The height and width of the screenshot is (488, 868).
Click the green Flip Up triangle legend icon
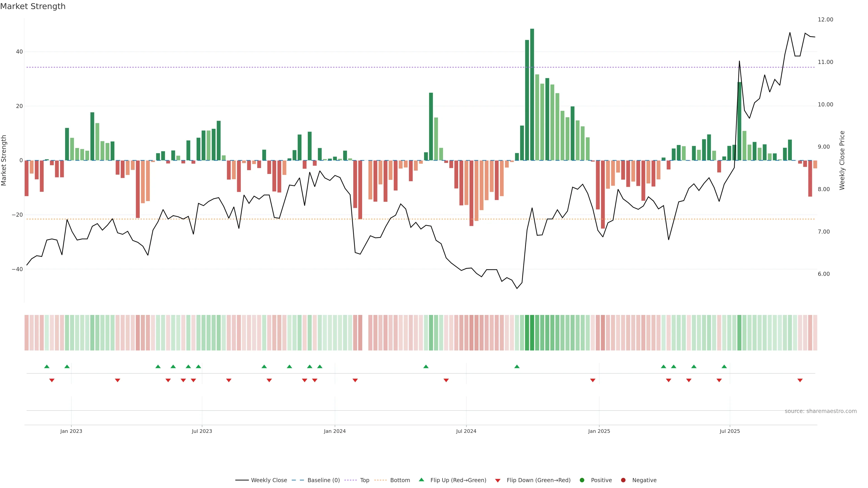[421, 480]
